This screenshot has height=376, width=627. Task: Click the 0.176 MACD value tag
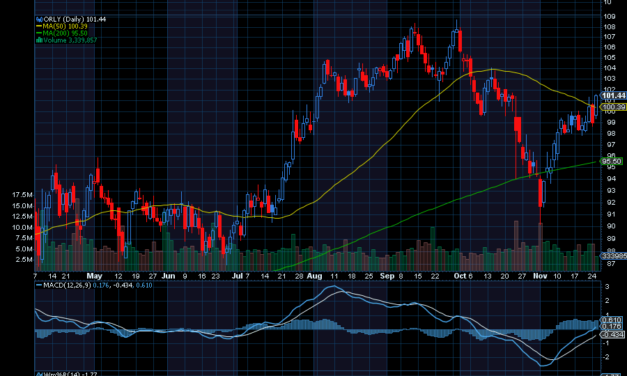[x=612, y=327]
